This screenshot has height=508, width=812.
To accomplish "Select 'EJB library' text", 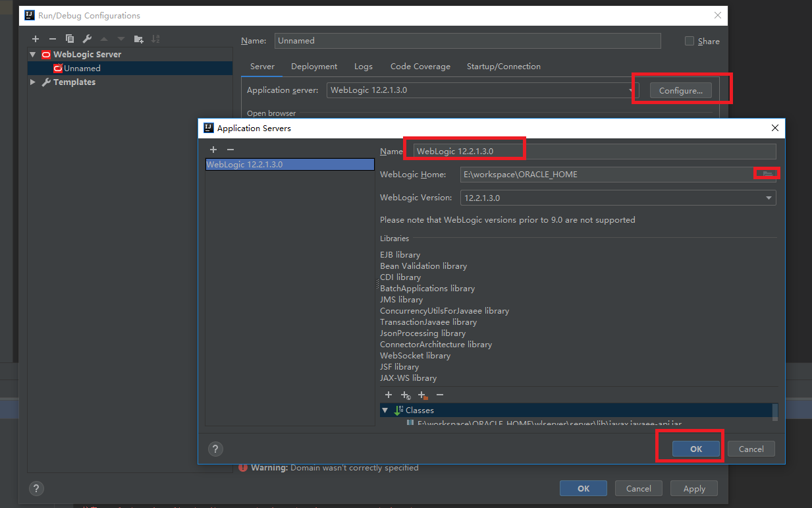I will [x=400, y=255].
